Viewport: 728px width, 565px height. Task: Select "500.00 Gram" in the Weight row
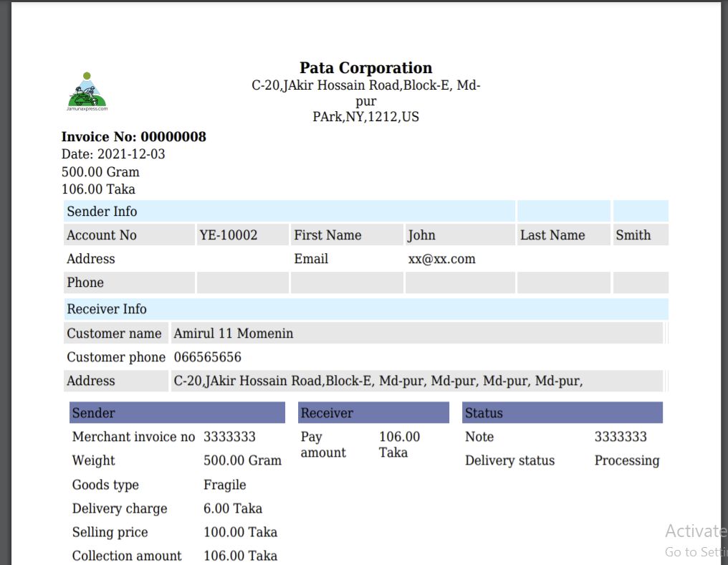[242, 460]
